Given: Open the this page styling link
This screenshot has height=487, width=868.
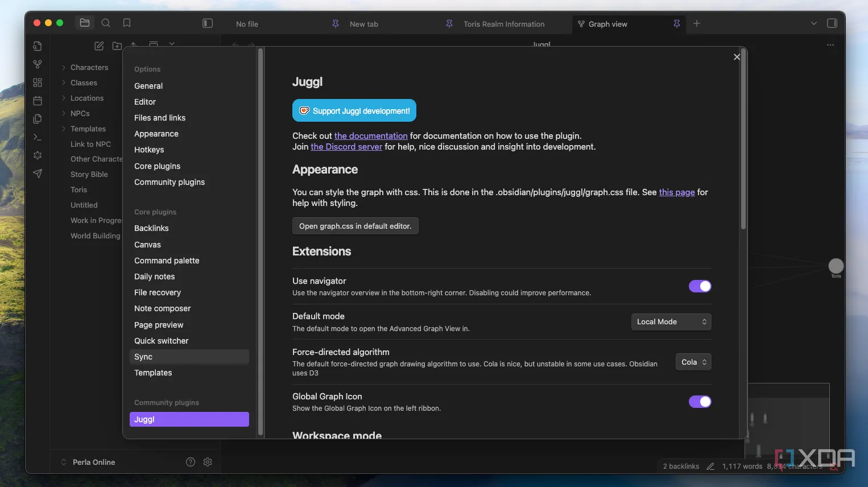Looking at the screenshot, I should [677, 192].
